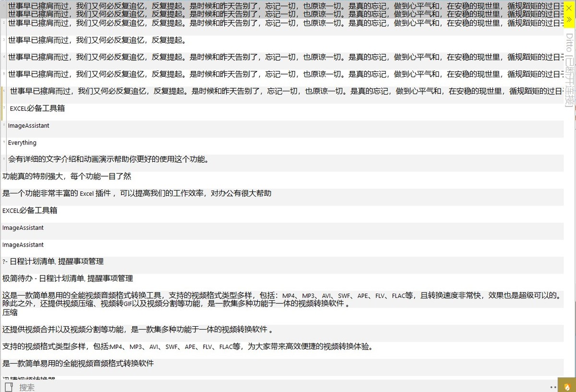Viewport: 576px width, 392px height.
Task: Select clip 是一款简单易用的全能视频音频格式转换软件
Action: click(282, 368)
